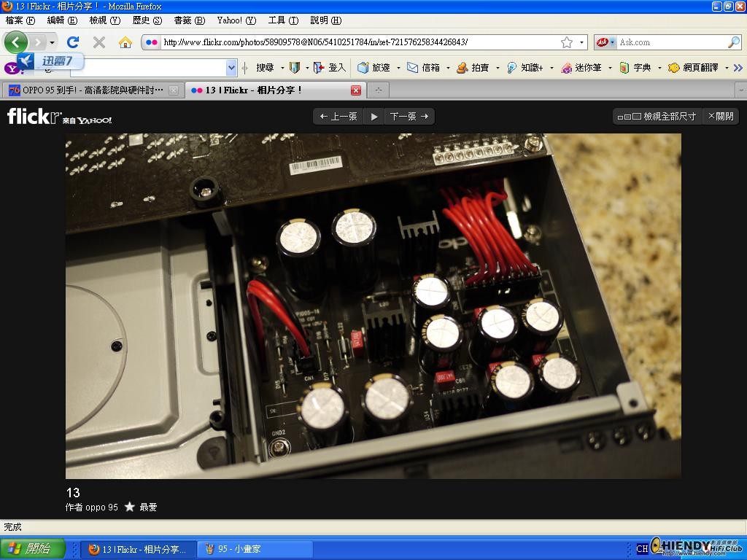Open the 95 - 小畫家 taskbar item
Image resolution: width=747 pixels, height=560 pixels.
click(x=255, y=549)
